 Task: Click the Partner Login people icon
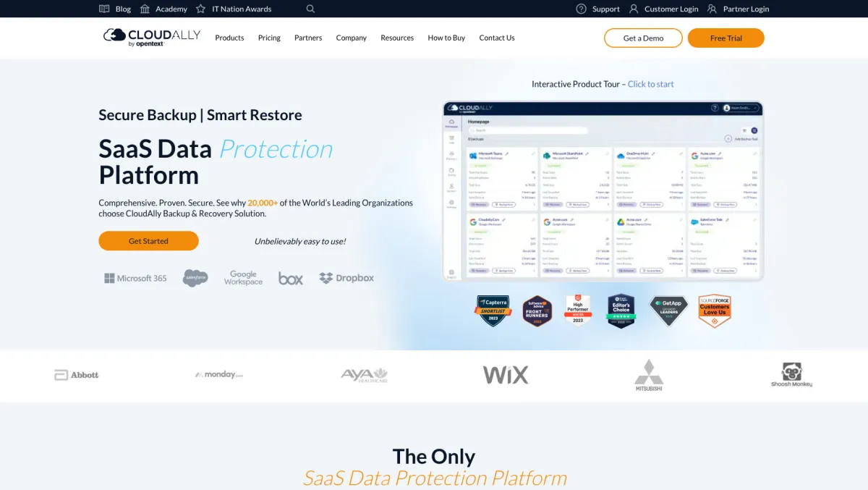coord(712,9)
